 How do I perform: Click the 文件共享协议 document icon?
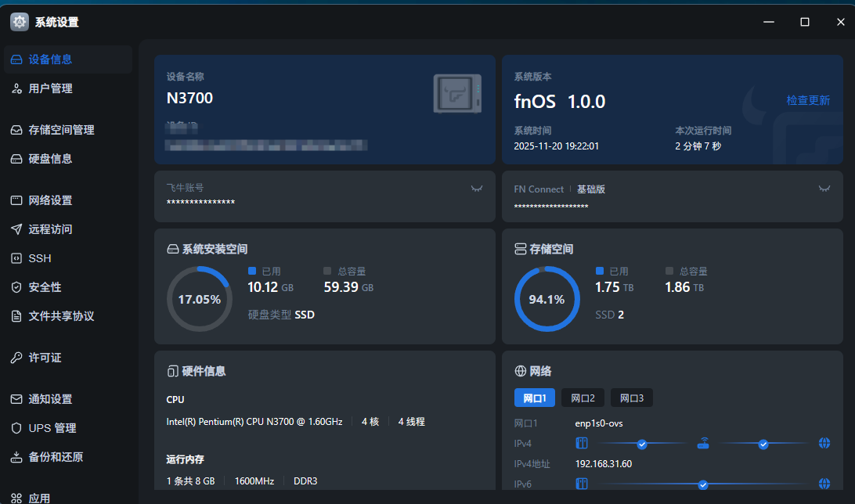16,316
